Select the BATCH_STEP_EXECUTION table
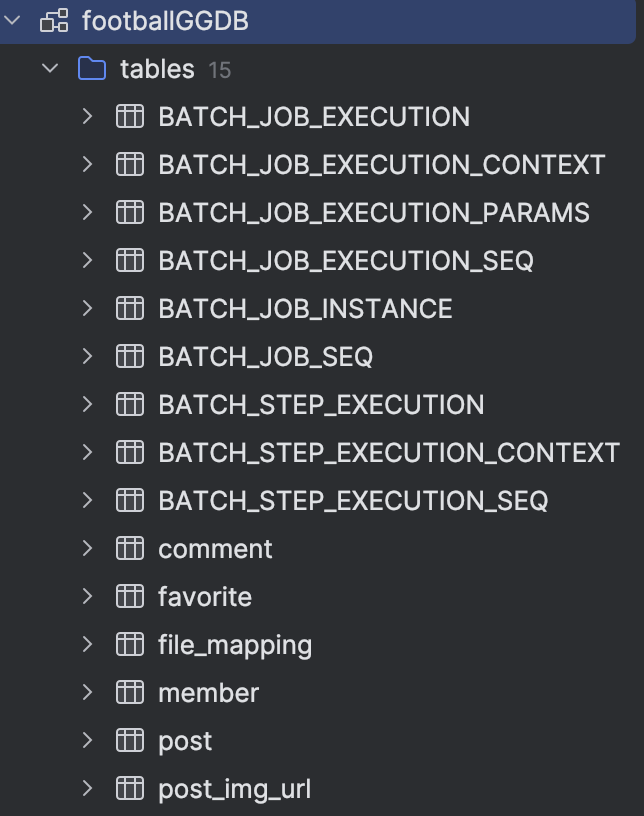This screenshot has width=644, height=816. click(320, 405)
